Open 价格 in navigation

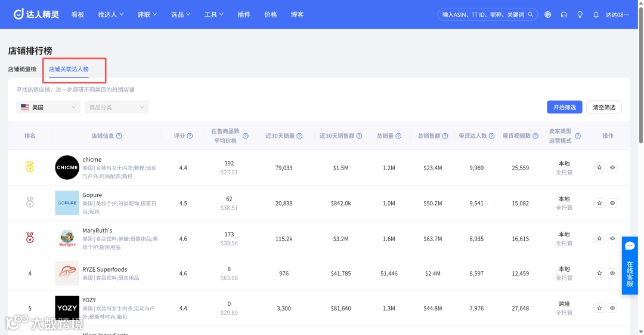point(271,14)
